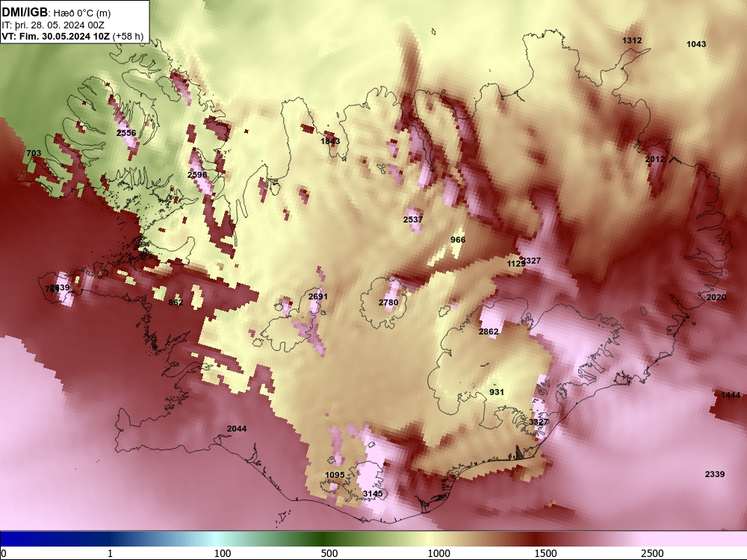Image resolution: width=747 pixels, height=560 pixels.
Task: Click the 2596 value on the map
Action: click(x=197, y=175)
